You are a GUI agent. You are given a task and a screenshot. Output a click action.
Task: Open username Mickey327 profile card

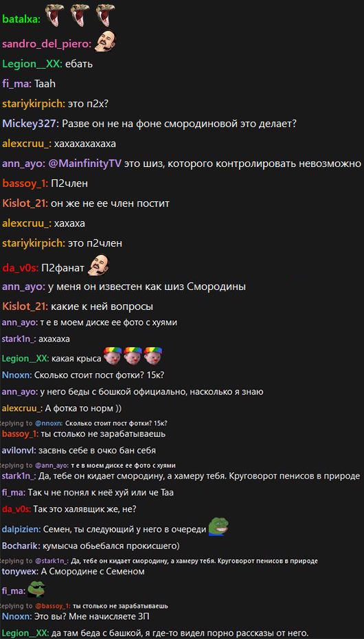pyautogui.click(x=30, y=124)
